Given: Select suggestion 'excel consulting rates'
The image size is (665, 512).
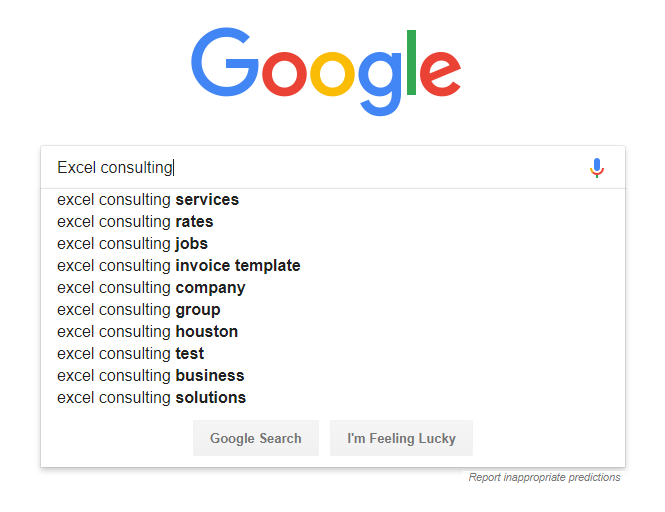Looking at the screenshot, I should 333,222.
